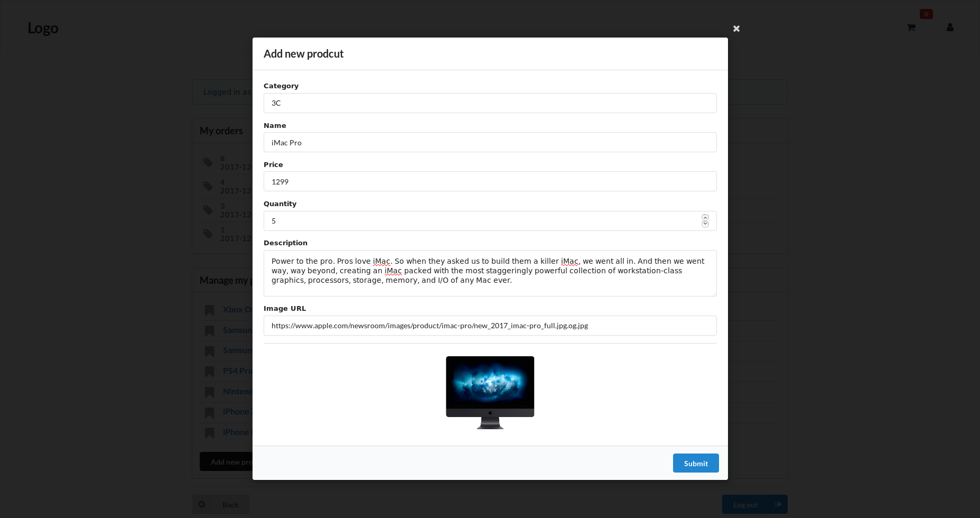Click the bookmark icon next to Xbox product
This screenshot has height=518, width=980.
pos(209,310)
